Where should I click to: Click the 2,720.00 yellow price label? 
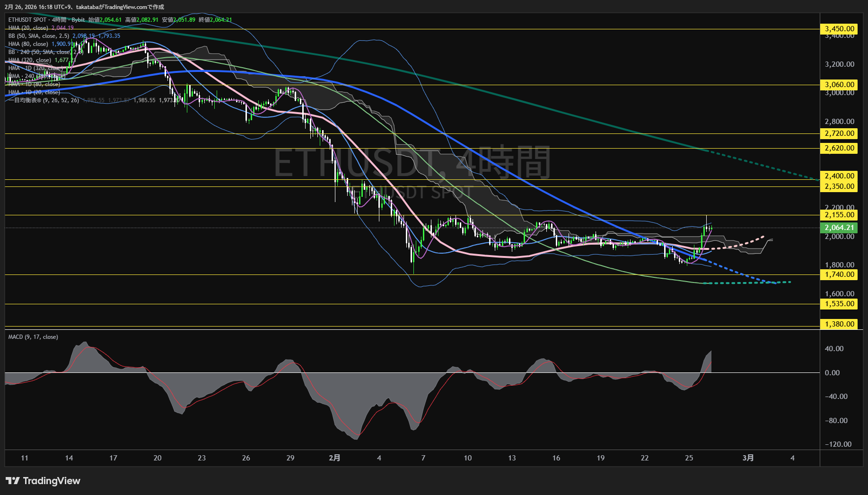click(839, 133)
